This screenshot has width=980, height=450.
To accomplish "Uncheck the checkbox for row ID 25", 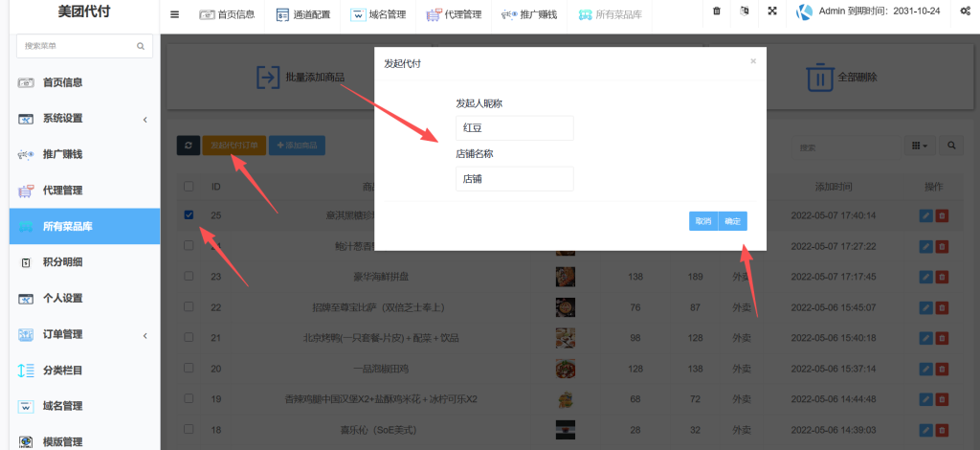I will [x=189, y=215].
